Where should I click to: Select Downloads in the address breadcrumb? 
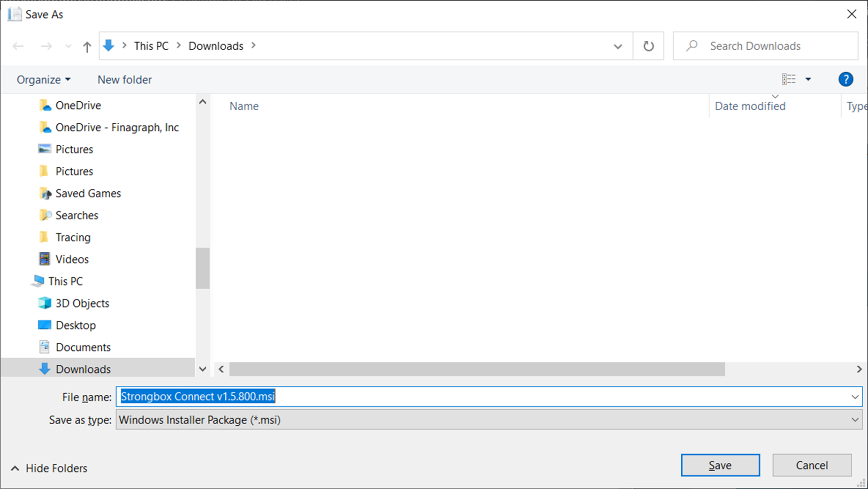coord(216,46)
